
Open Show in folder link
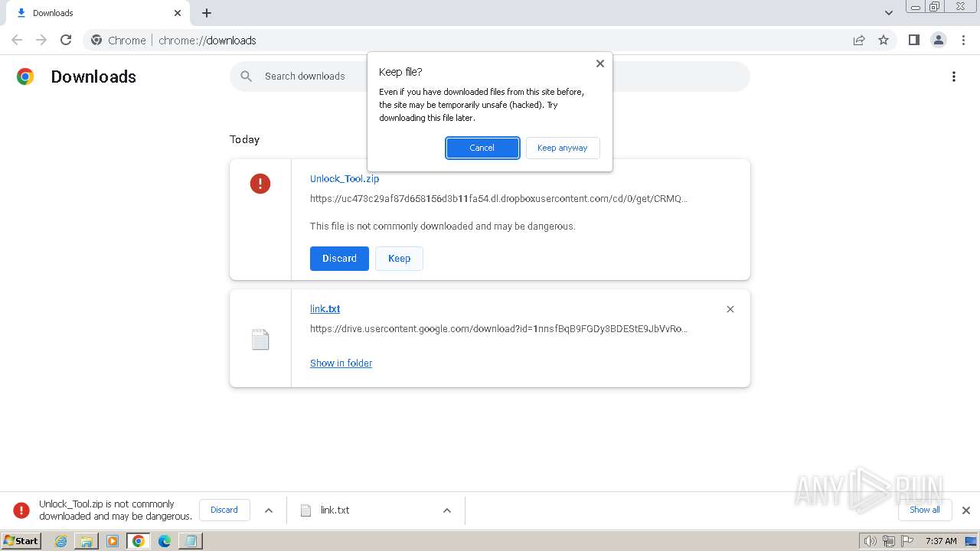(341, 364)
